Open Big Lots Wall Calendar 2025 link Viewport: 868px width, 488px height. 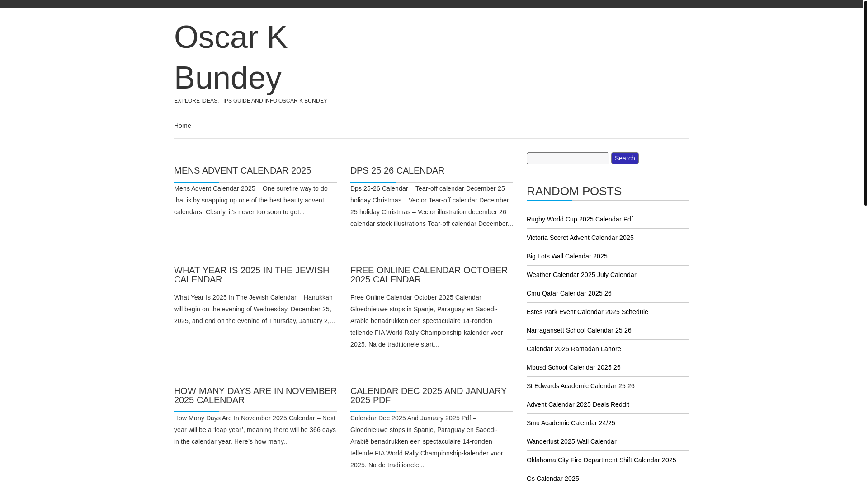pyautogui.click(x=567, y=256)
